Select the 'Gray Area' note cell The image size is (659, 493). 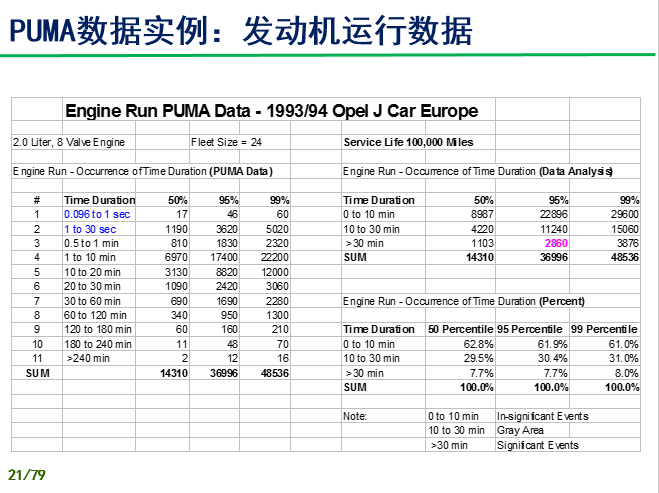point(520,430)
